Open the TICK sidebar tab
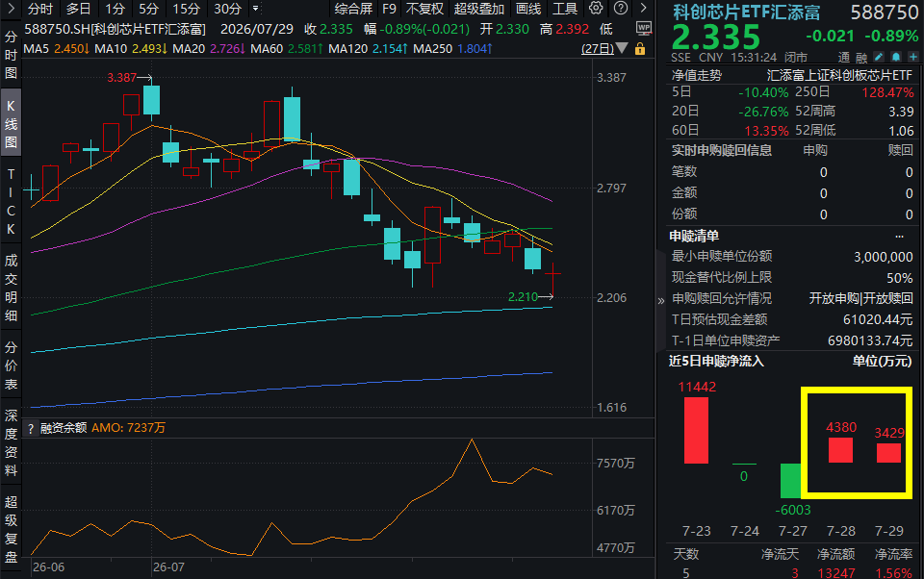This screenshot has height=579, width=924. pos(11,202)
